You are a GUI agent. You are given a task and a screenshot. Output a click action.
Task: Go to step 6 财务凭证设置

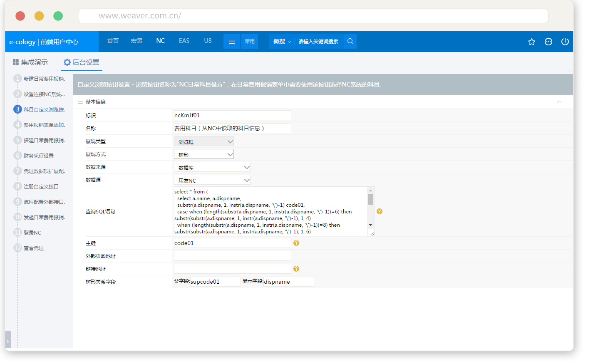coord(38,156)
